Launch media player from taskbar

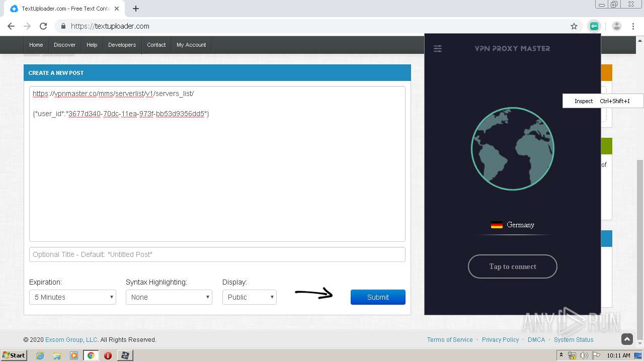74,355
